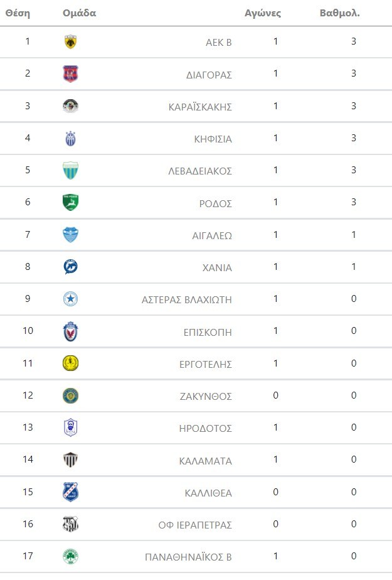Click the ΚΑΛΑΜΑΤΑ striped shield logo

point(71,459)
